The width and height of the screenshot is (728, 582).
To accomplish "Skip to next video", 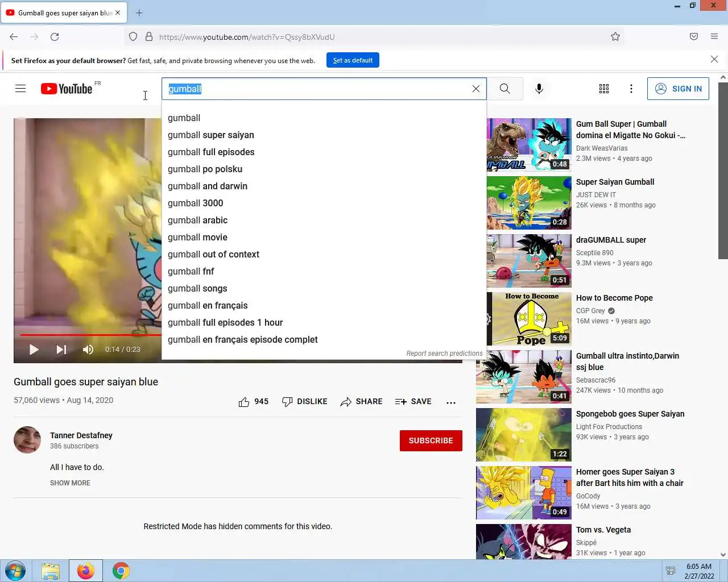I will pos(61,350).
